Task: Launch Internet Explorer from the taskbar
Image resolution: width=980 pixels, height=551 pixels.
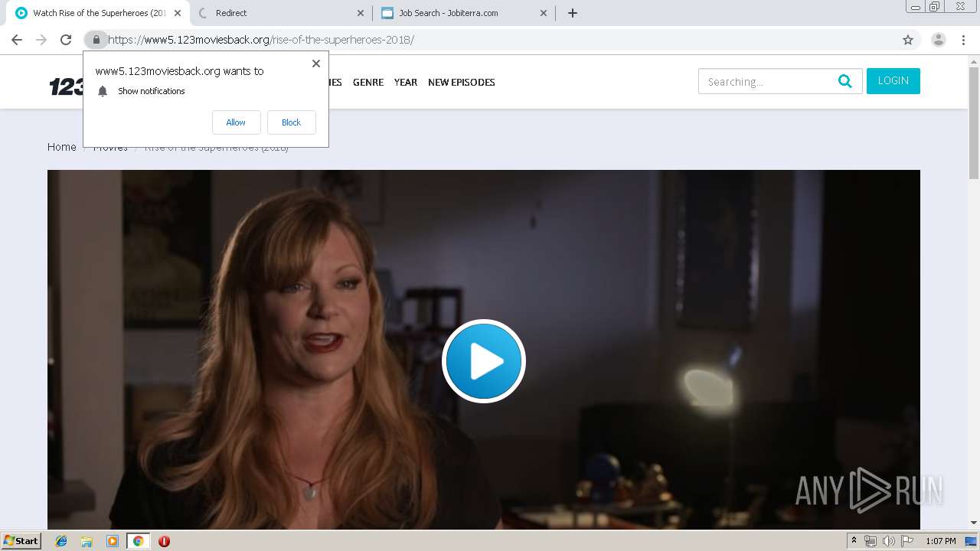Action: pyautogui.click(x=61, y=541)
